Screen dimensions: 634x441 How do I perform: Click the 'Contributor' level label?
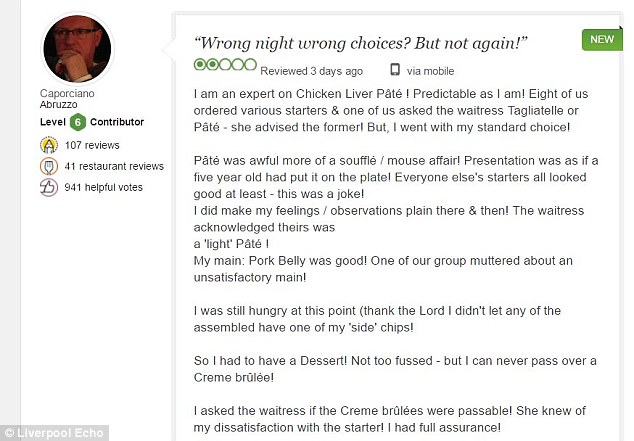117,122
